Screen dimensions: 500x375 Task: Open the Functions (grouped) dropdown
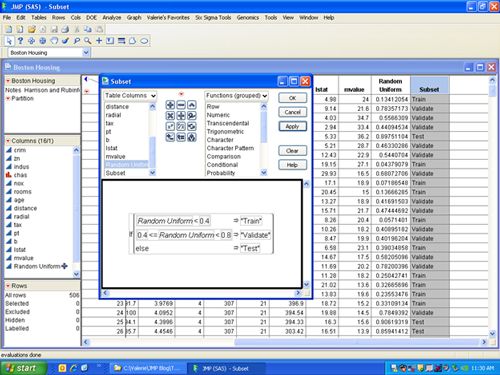click(236, 96)
